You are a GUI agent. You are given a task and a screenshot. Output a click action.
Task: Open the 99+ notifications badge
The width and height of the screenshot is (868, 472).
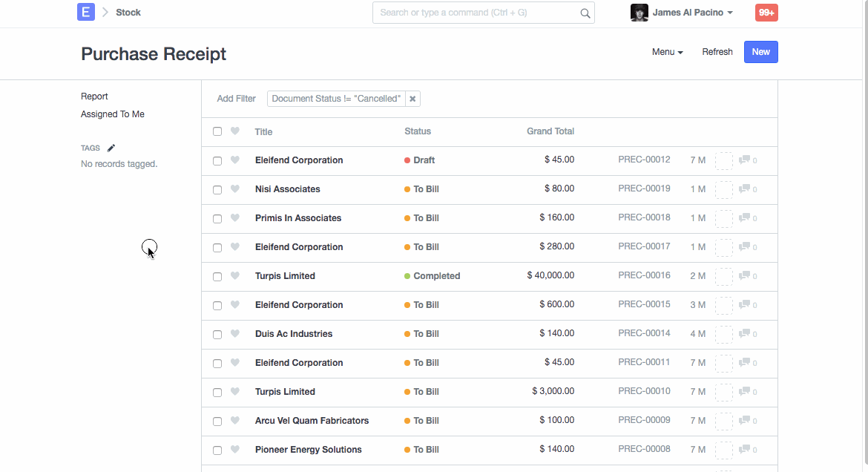766,13
